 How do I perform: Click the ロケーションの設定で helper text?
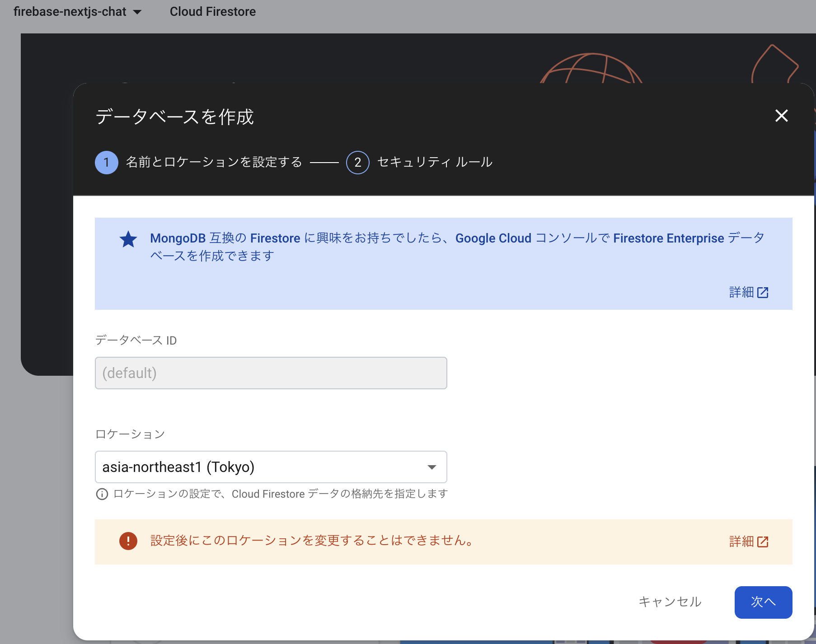[280, 494]
